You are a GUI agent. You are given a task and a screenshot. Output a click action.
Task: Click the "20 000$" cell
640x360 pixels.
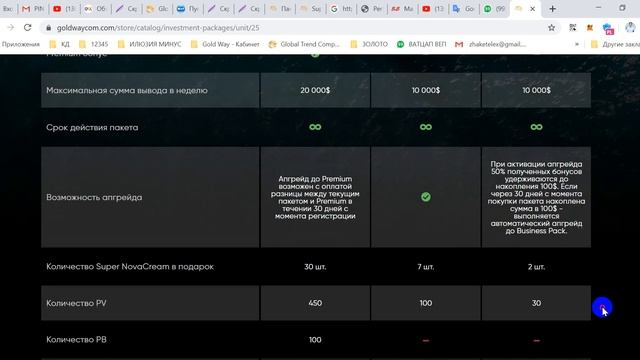315,90
